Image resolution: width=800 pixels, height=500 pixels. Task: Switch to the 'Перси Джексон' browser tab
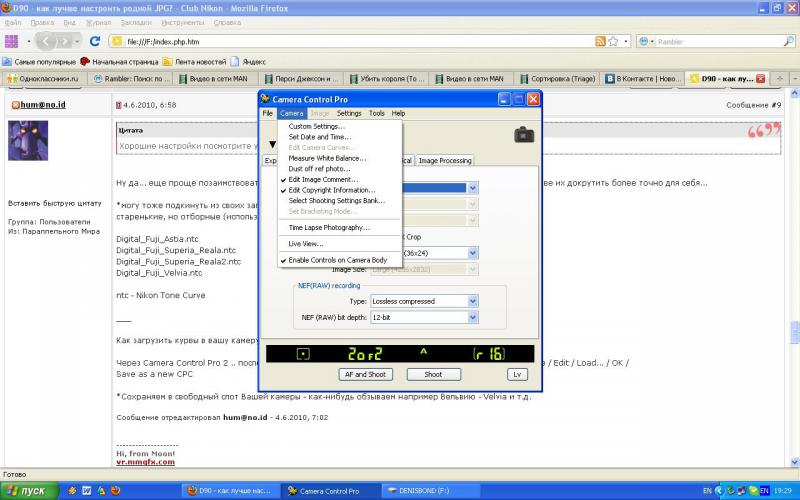(x=302, y=79)
